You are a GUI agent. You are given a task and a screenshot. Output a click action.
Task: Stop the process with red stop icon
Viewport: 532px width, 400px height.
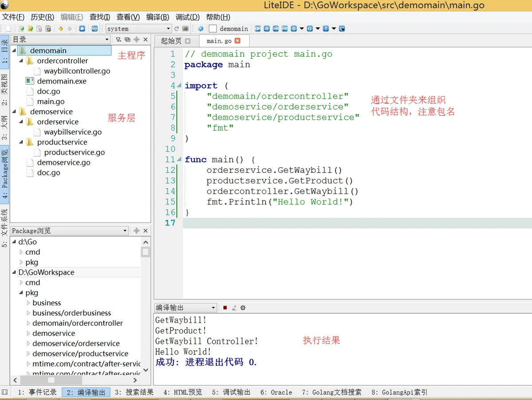click(225, 307)
